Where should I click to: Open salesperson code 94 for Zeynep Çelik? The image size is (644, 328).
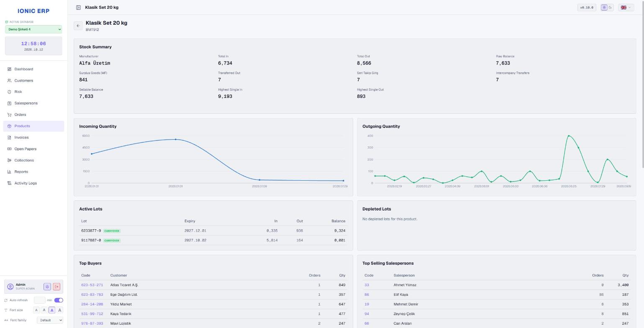pos(367,314)
